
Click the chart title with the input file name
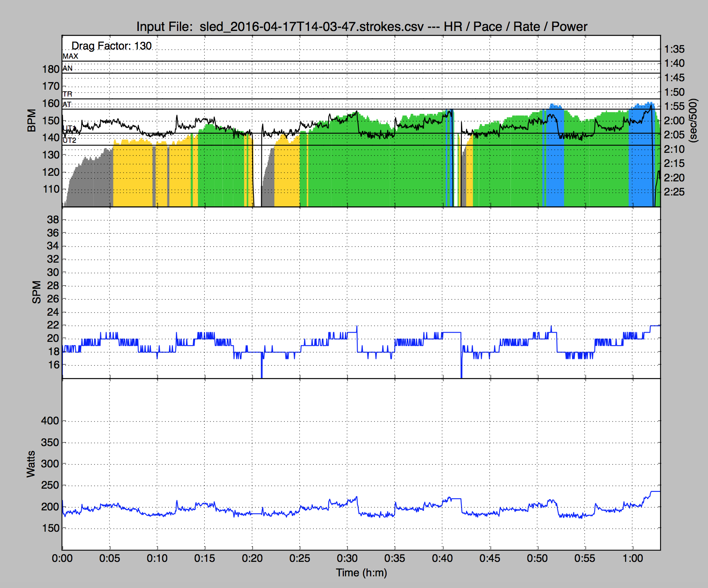tap(361, 27)
